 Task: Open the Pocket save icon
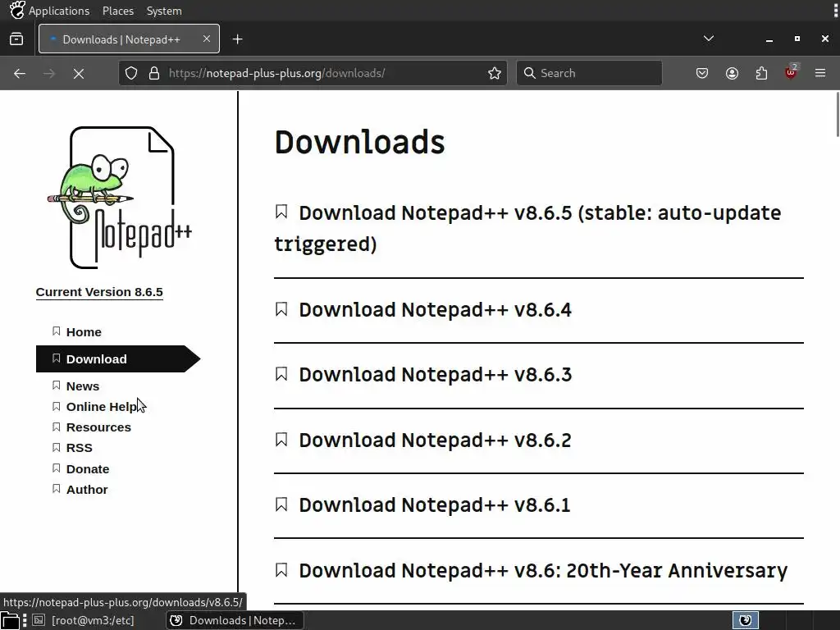coord(702,73)
